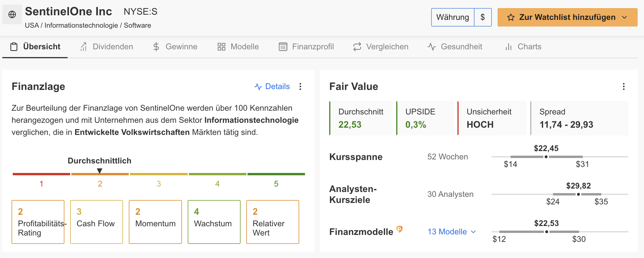Open the Dividenden tab
This screenshot has width=644, height=258.
[x=107, y=47]
